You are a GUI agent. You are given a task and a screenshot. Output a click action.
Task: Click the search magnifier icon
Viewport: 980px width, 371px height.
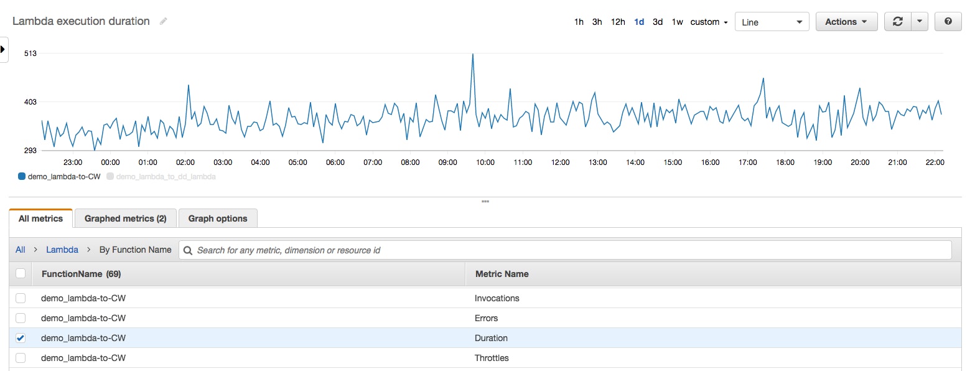[188, 250]
